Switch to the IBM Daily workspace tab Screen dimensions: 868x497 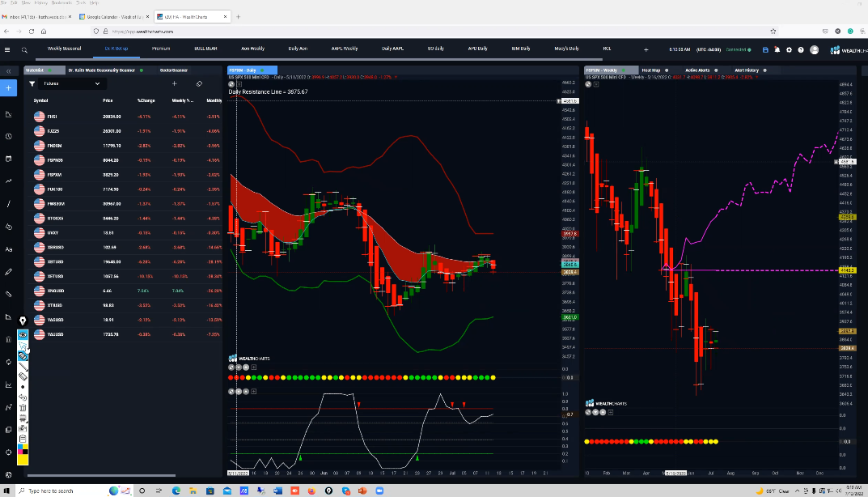(x=521, y=49)
